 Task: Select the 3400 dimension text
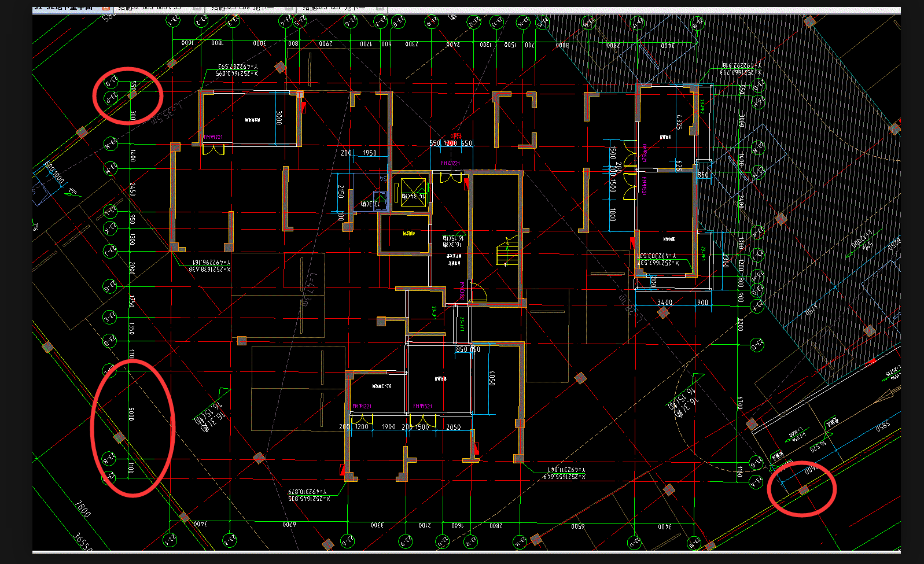click(x=665, y=303)
